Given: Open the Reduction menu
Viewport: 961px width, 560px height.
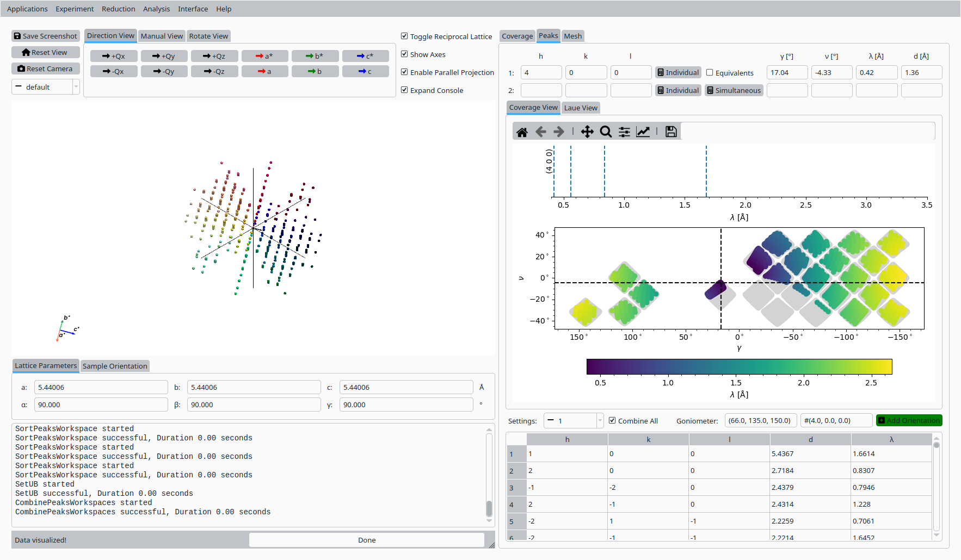Looking at the screenshot, I should 118,9.
